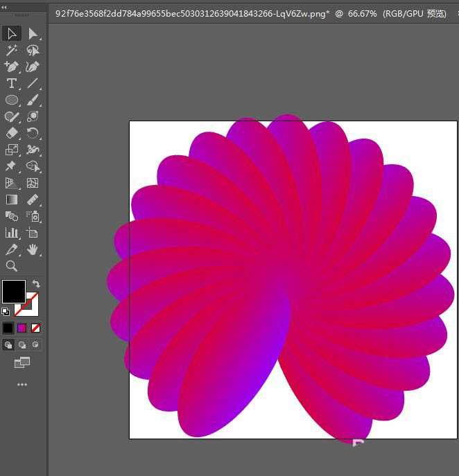
Task: Select the Paintbrush tool
Action: [33, 100]
